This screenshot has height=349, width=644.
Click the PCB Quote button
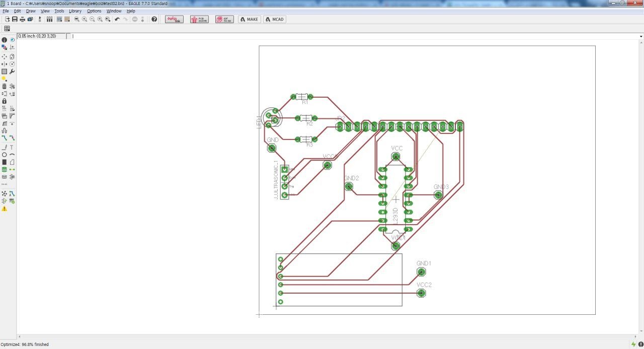tap(199, 19)
